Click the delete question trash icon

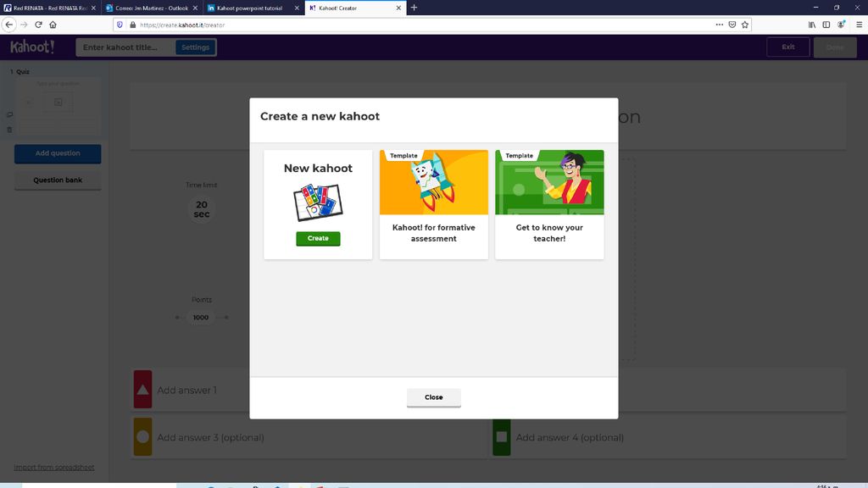point(9,130)
